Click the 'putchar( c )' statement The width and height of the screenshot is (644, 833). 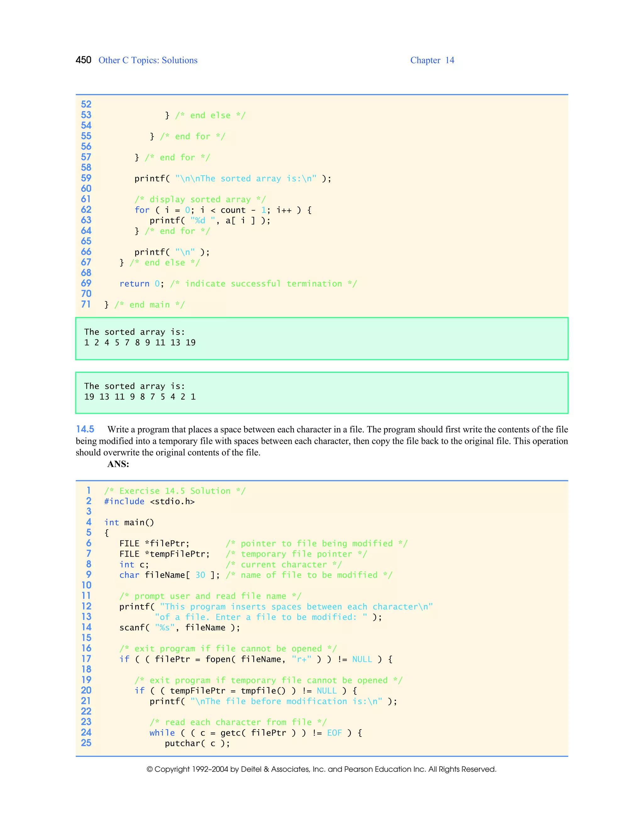[197, 743]
